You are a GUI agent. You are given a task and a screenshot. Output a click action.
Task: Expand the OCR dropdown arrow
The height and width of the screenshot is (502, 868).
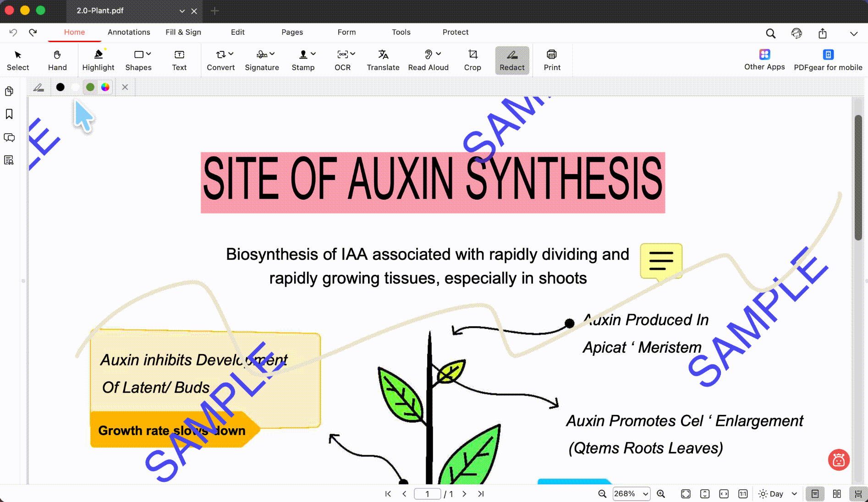pos(353,54)
